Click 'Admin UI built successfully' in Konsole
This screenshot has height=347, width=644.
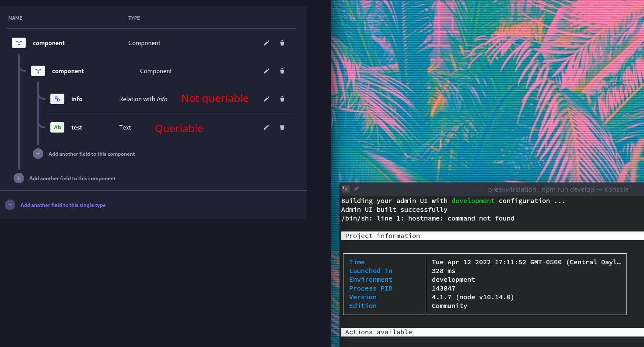394,210
